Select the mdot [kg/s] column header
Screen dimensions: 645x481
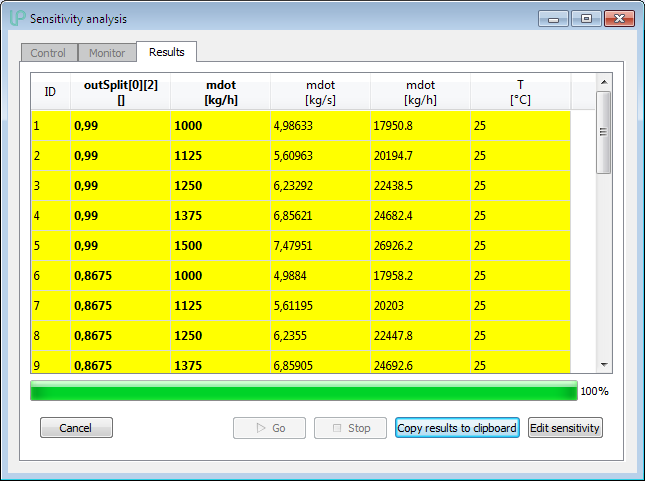point(320,92)
